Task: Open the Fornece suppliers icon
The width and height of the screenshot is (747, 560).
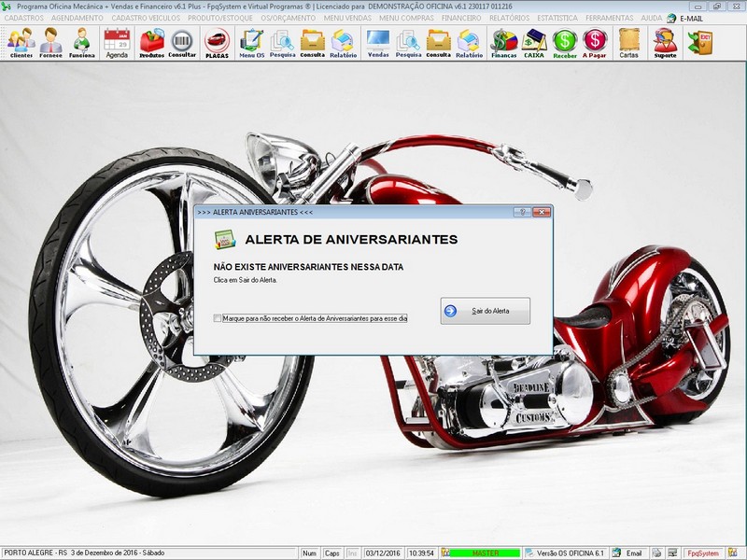Action: (51, 43)
